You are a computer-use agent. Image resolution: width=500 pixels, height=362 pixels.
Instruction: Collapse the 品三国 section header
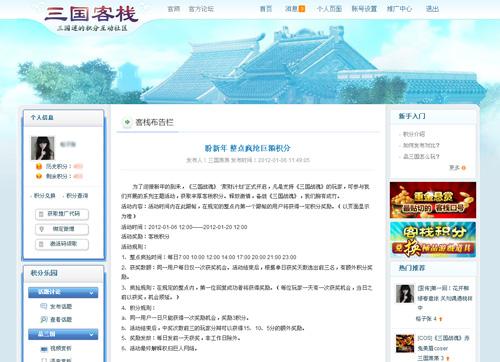63,334
